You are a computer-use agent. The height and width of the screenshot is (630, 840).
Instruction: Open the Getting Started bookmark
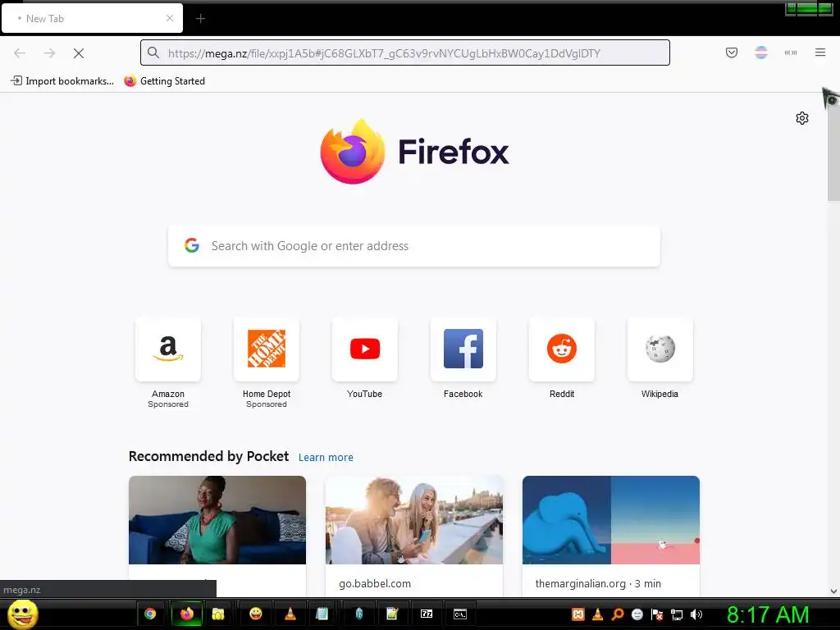164,81
